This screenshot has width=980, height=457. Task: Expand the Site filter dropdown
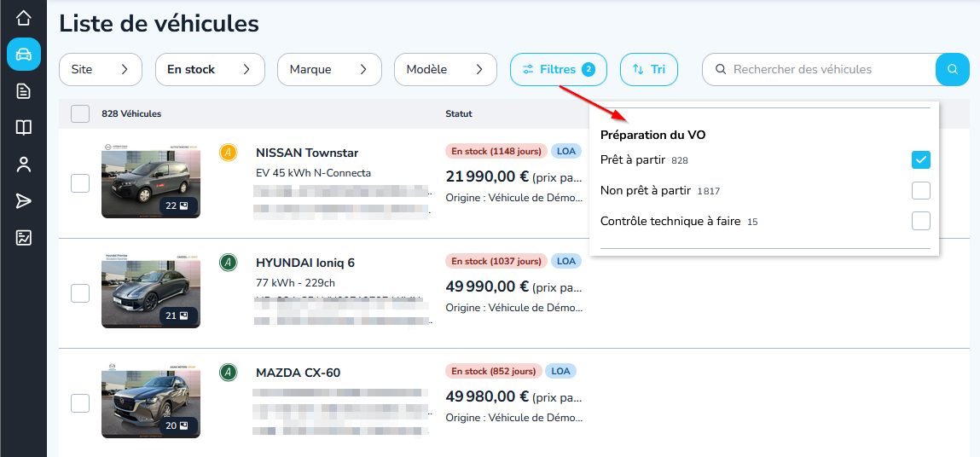click(101, 69)
